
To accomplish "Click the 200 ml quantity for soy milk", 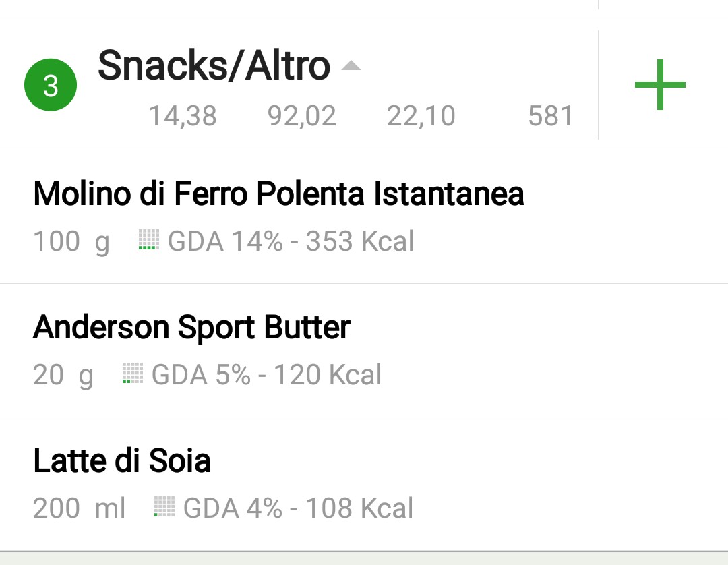I will 79,508.
